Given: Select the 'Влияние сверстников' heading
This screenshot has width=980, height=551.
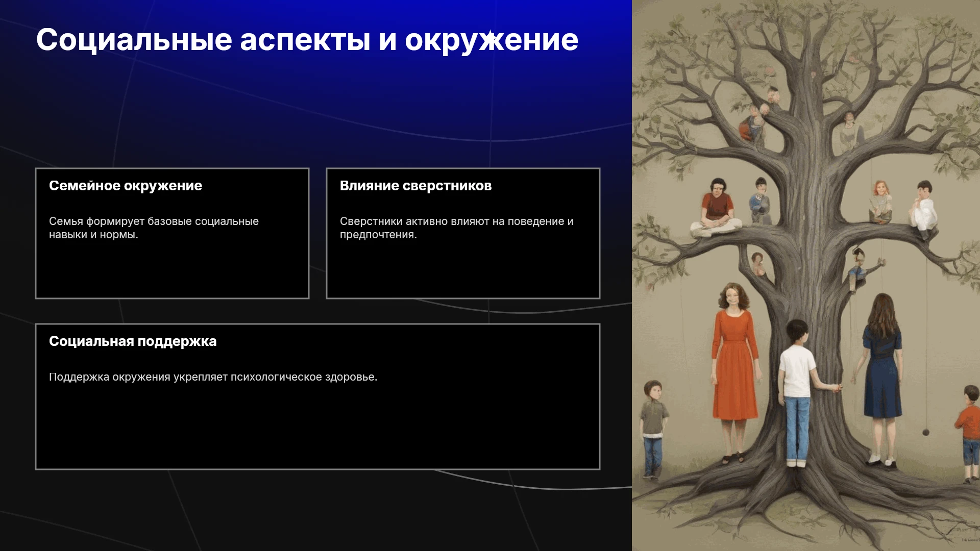Looking at the screenshot, I should tap(415, 186).
